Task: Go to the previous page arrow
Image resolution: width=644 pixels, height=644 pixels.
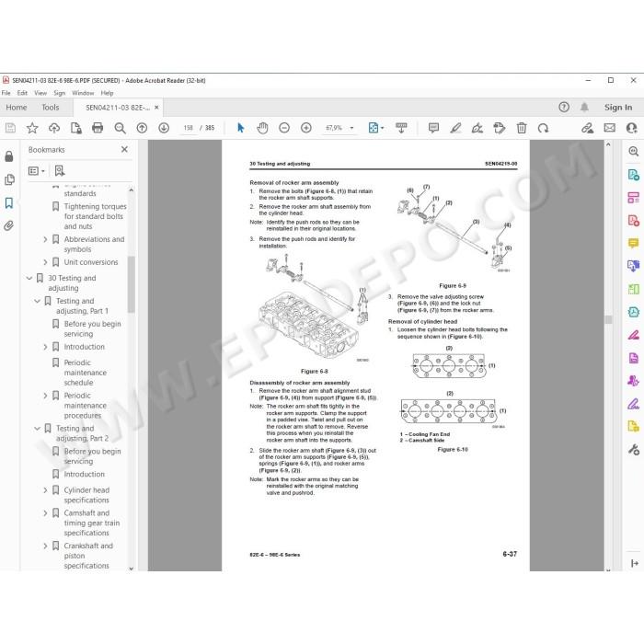Action: coord(142,128)
